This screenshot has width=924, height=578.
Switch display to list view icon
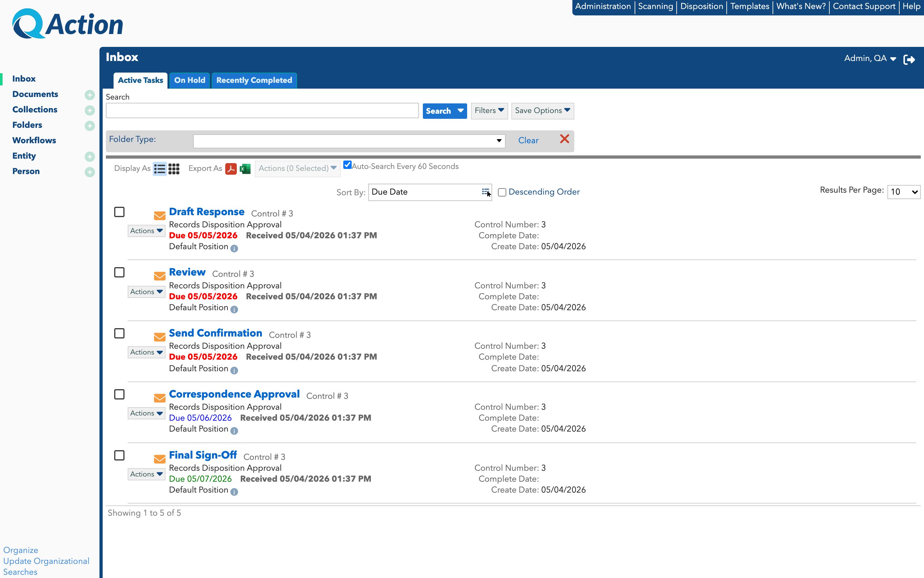159,169
